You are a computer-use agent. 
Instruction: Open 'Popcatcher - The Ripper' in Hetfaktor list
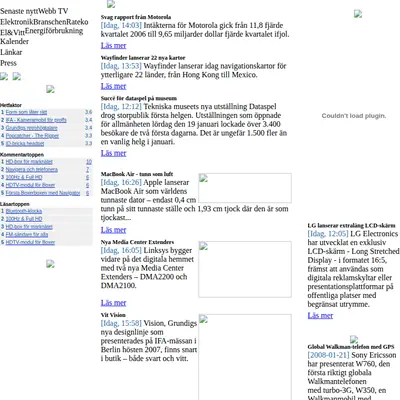tap(32, 136)
